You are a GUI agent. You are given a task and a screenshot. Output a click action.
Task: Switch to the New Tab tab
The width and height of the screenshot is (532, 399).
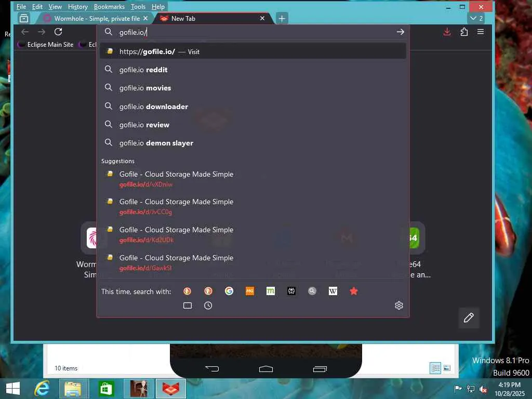[x=213, y=18]
